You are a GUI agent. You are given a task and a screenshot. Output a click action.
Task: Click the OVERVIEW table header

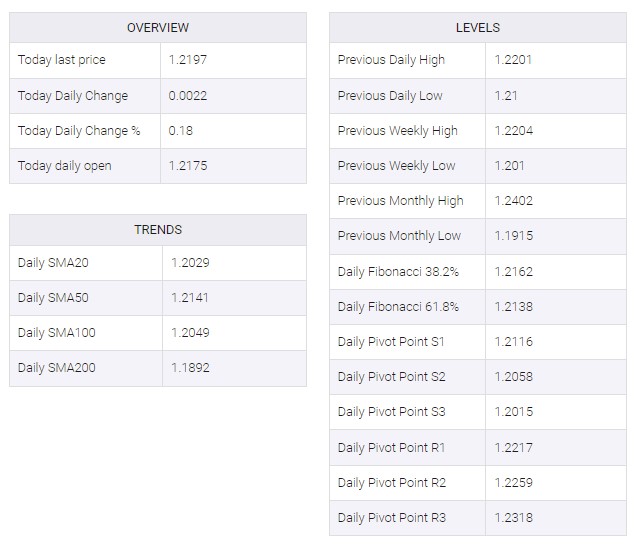[x=158, y=28]
